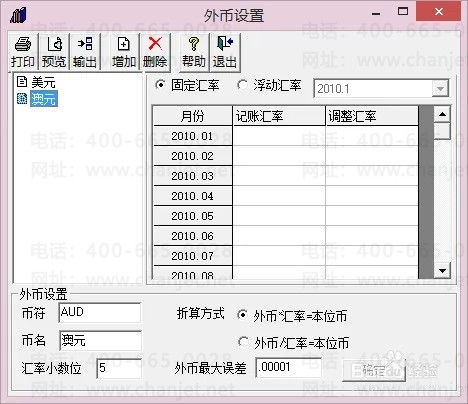The height and width of the screenshot is (404, 468).
Task: Click 调整汇率 cell for 2010.01
Action: pos(372,136)
